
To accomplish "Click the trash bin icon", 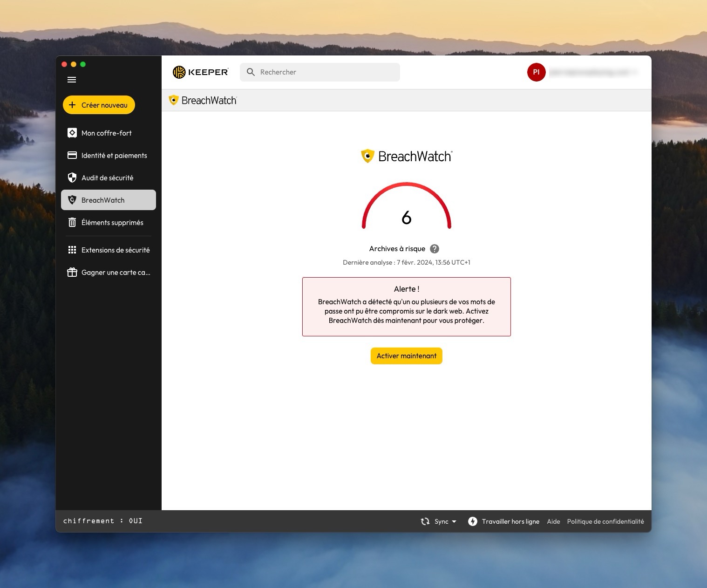I will click(x=72, y=223).
